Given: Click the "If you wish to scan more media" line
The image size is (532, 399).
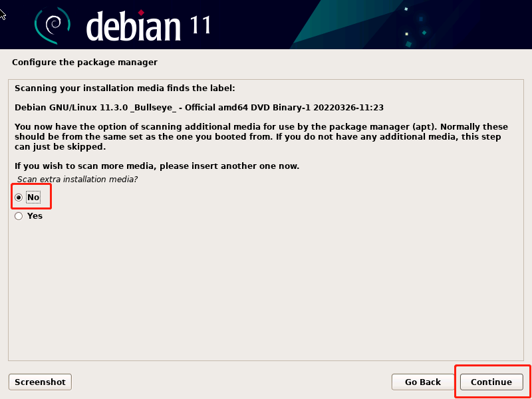Looking at the screenshot, I should [157, 166].
